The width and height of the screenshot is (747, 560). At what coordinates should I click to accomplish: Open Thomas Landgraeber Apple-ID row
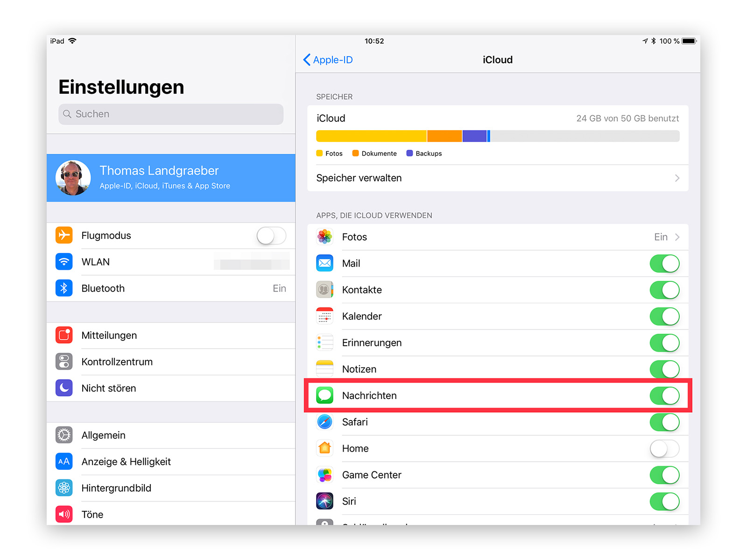pyautogui.click(x=171, y=178)
